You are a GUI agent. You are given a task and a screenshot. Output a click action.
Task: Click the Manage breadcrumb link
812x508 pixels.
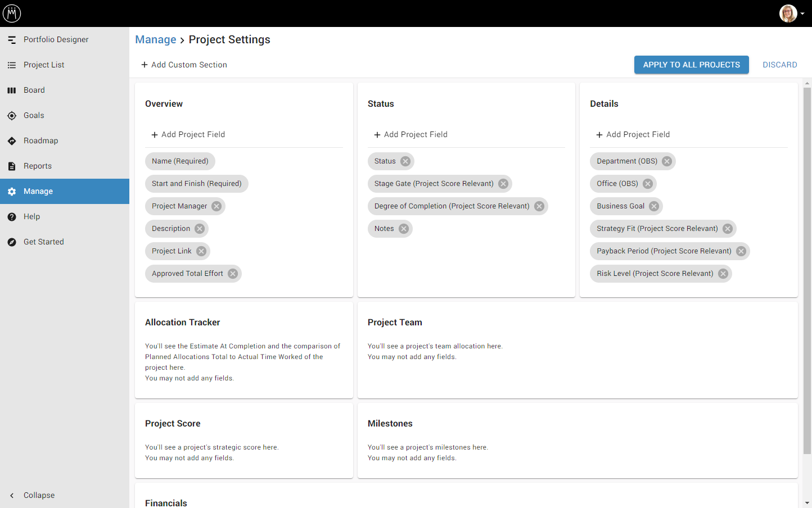156,39
